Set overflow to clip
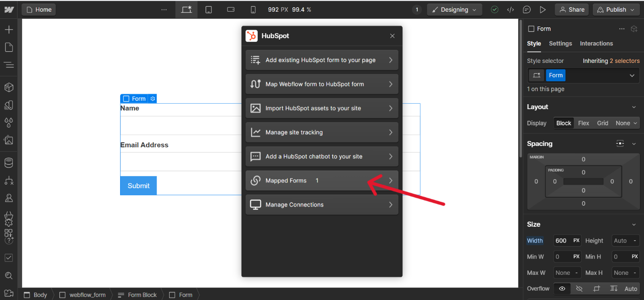This screenshot has width=644, height=300. pyautogui.click(x=597, y=289)
